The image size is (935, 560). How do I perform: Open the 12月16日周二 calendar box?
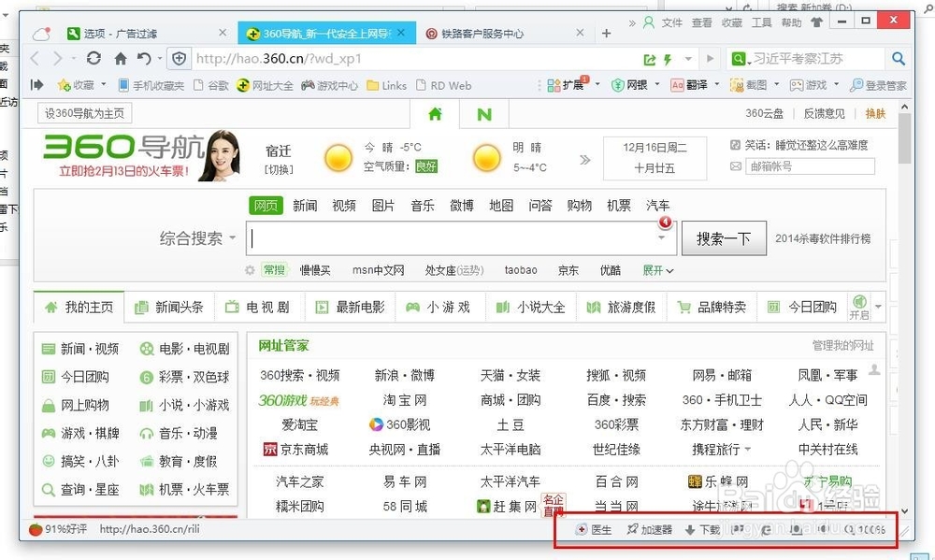[654, 158]
